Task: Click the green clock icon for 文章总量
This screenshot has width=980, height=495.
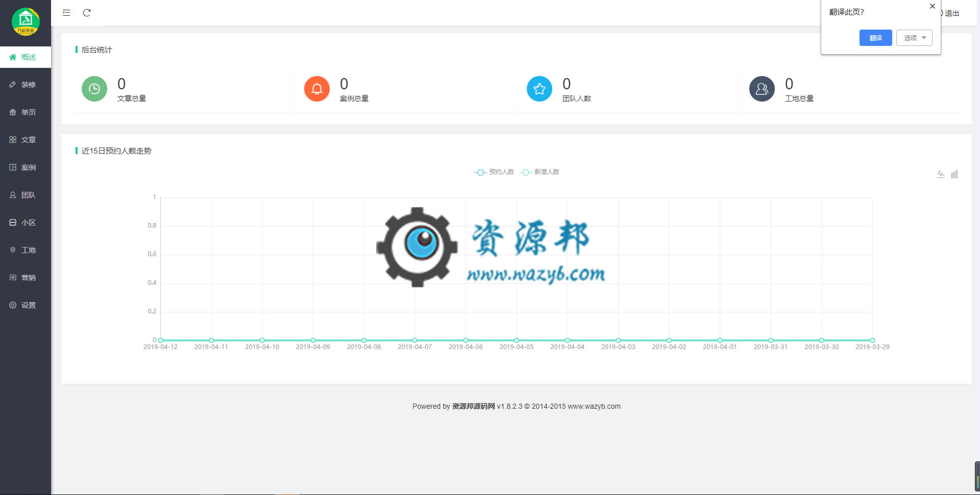Action: pyautogui.click(x=94, y=89)
